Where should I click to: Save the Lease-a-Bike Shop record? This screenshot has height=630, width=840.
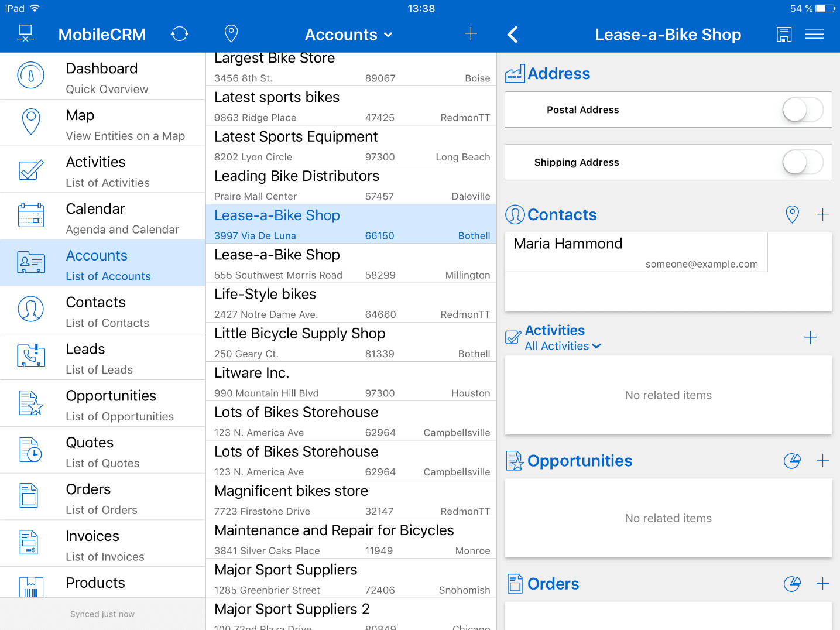[784, 35]
